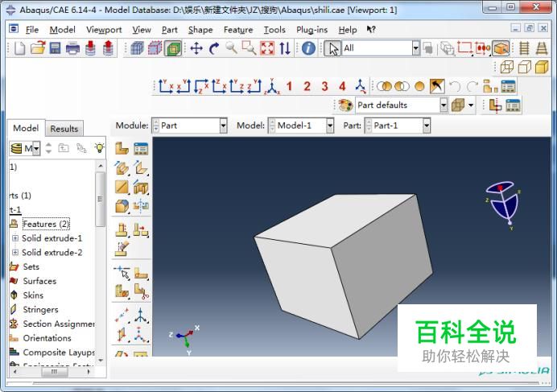The image size is (557, 392).
Task: Apply saved view 3
Action: click(324, 86)
